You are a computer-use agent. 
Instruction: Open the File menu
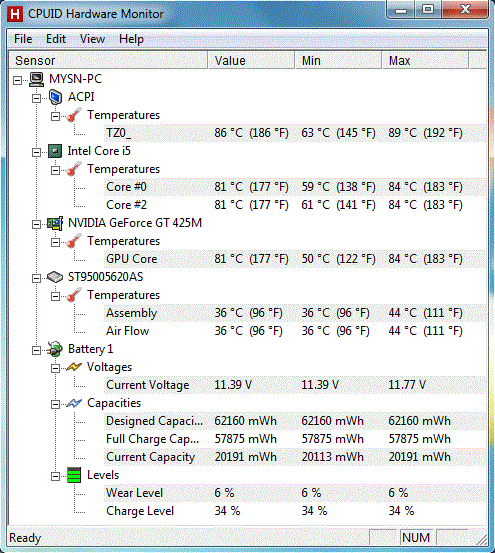(23, 39)
